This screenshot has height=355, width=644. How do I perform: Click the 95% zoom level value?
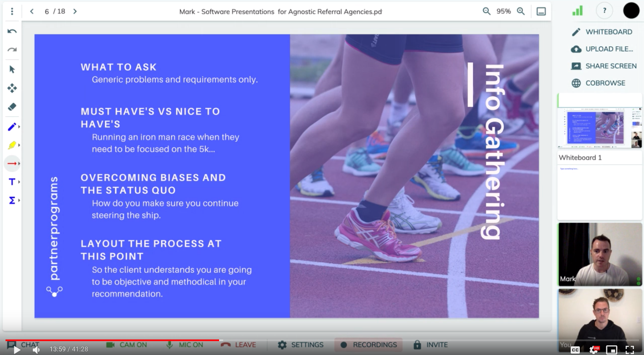pyautogui.click(x=504, y=11)
